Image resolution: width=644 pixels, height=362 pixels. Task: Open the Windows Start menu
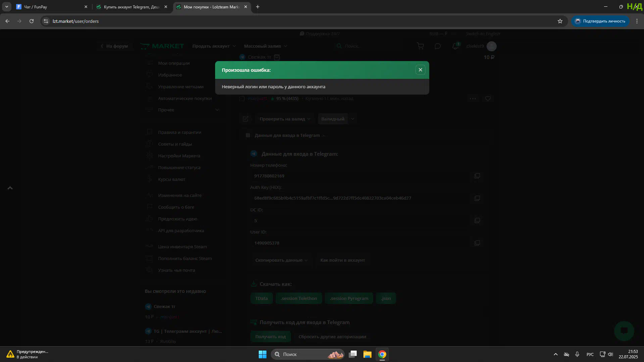pyautogui.click(x=262, y=354)
